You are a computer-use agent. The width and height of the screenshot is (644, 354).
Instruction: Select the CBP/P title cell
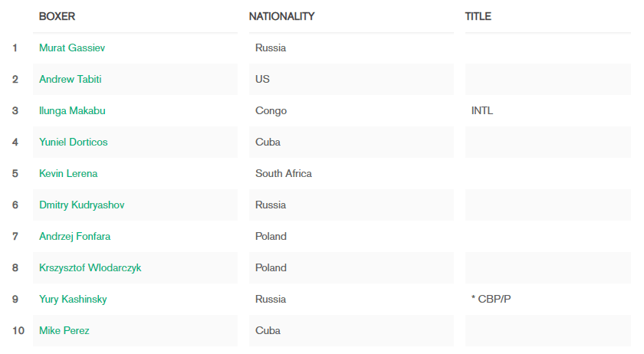[x=548, y=300]
